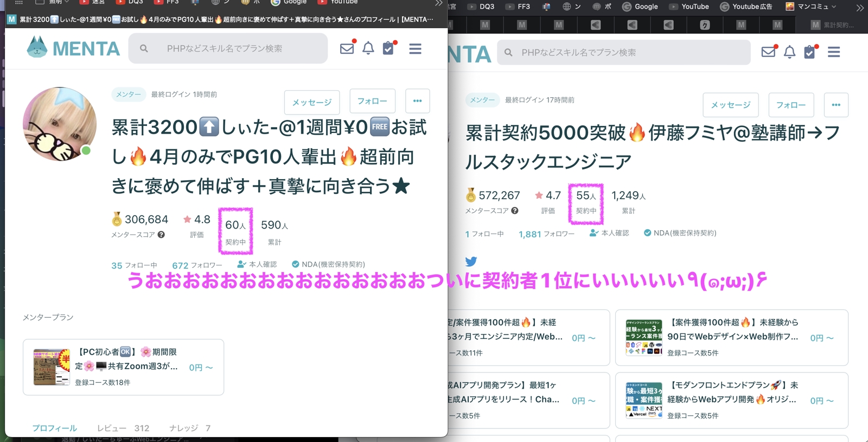Open 35 フォロー中 list
This screenshot has width=868, height=442.
point(134,265)
